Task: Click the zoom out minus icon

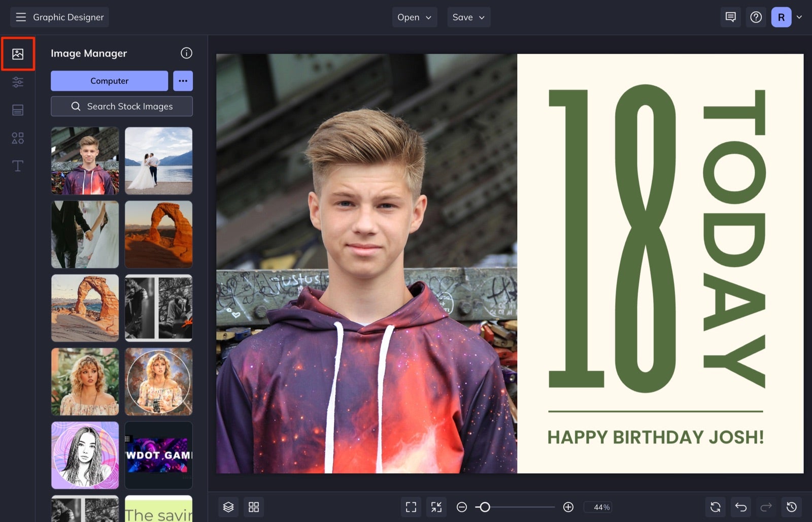Action: (x=461, y=507)
